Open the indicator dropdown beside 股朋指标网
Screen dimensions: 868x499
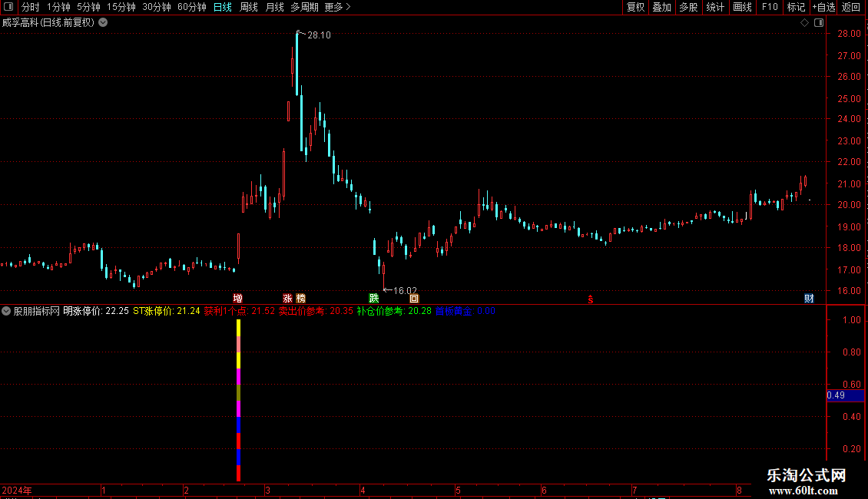[x=6, y=312]
